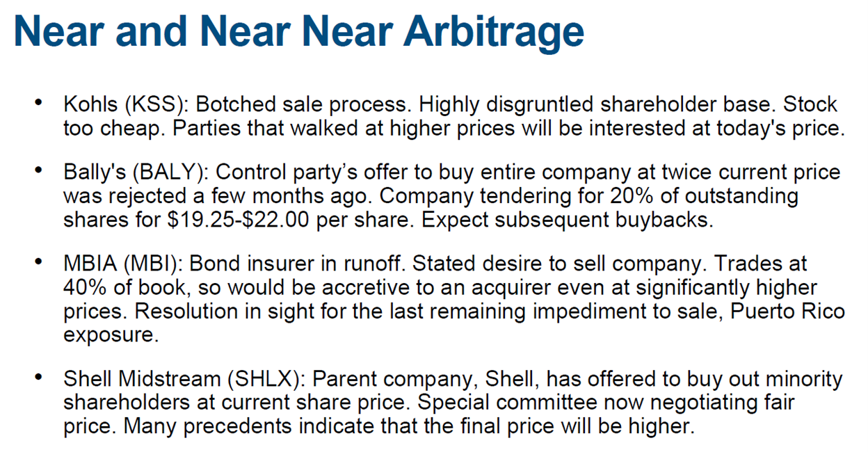Click the Shell Midstream (SHLX) ticker text
This screenshot has height=452, width=868.
coord(184,379)
